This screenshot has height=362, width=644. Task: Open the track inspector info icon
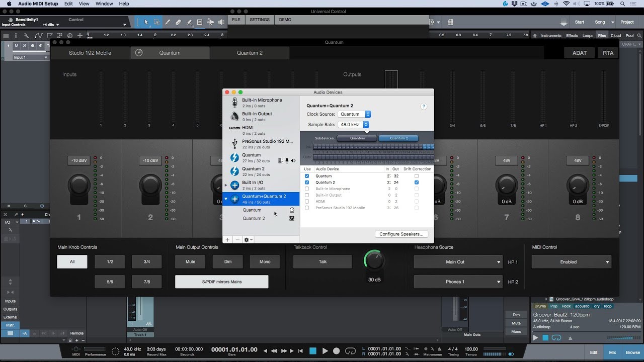[16, 36]
